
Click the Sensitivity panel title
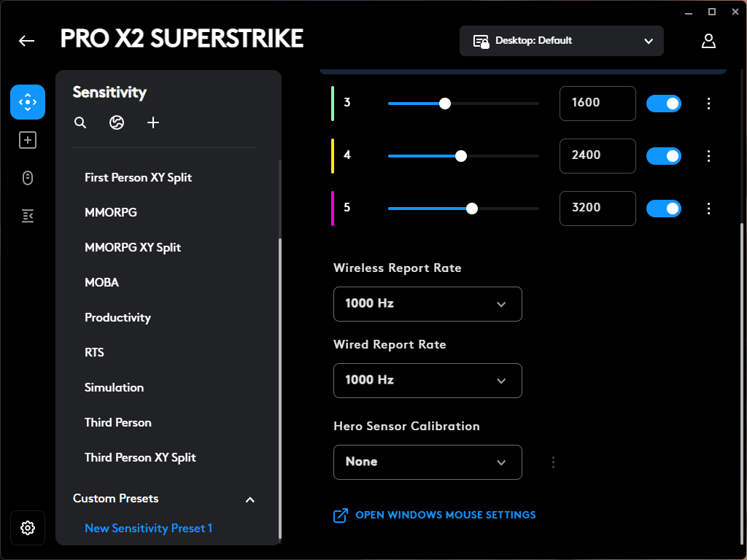[109, 93]
